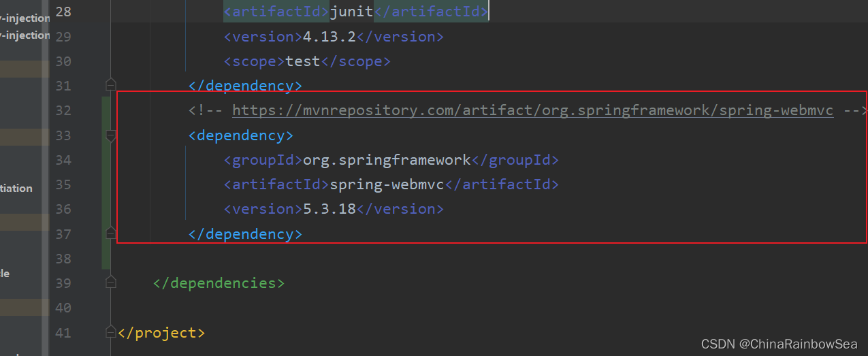Screen dimensions: 868x356
Task: Fold the project closing tag marker
Action: [x=110, y=332]
